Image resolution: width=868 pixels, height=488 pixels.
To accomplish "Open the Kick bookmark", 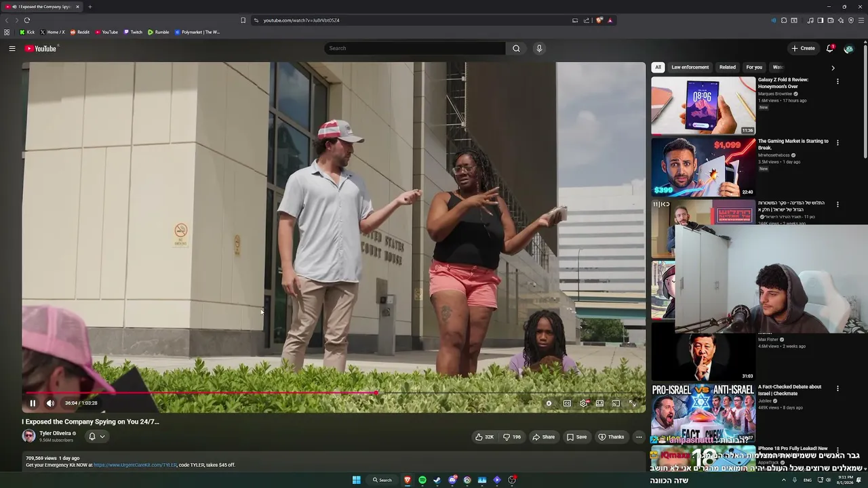I will tap(27, 32).
